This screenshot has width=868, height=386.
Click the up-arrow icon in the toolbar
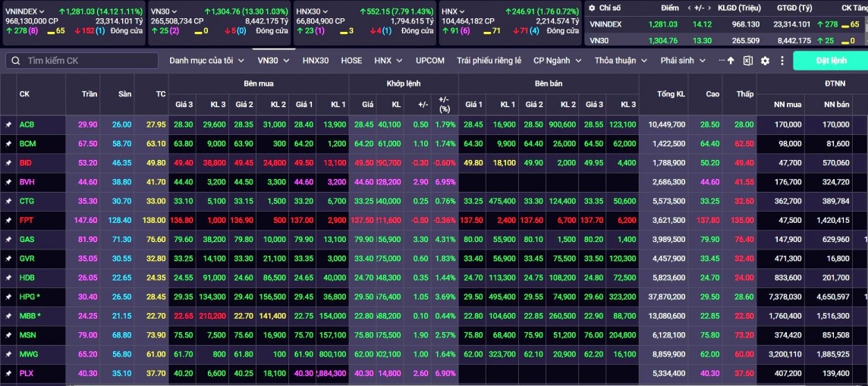731,61
